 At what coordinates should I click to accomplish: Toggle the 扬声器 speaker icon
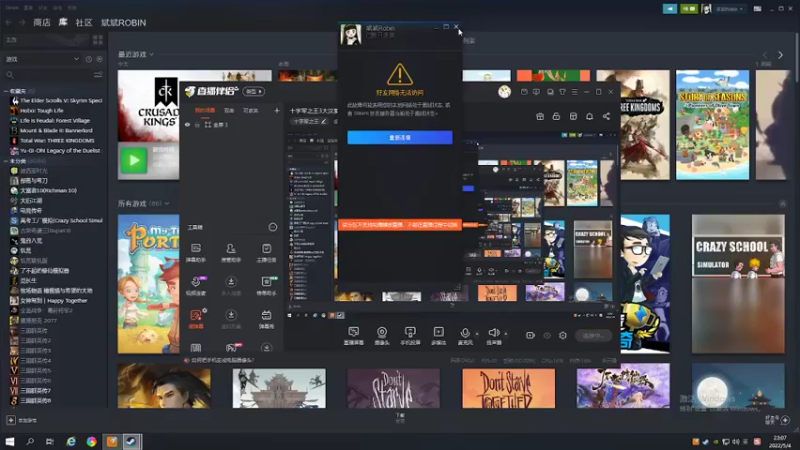tap(493, 335)
